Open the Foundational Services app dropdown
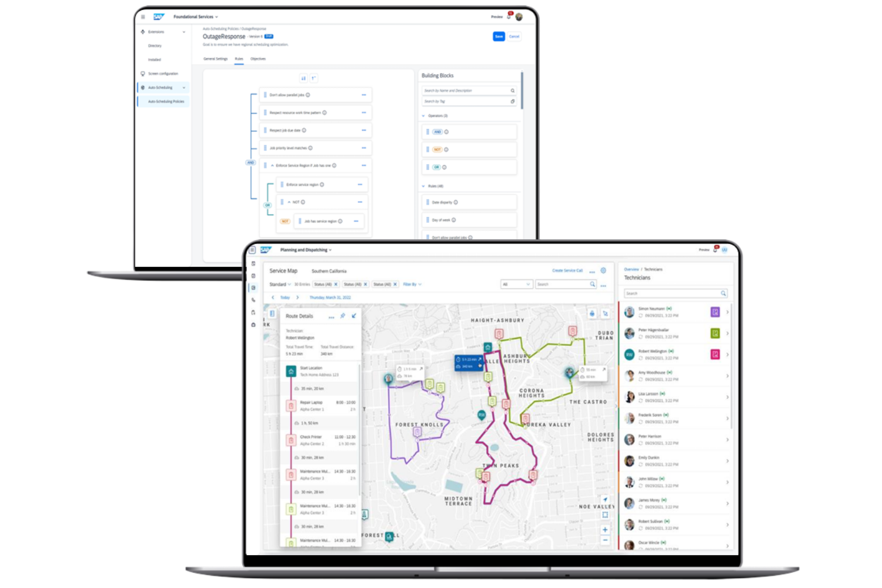The width and height of the screenshot is (882, 588). tap(196, 16)
